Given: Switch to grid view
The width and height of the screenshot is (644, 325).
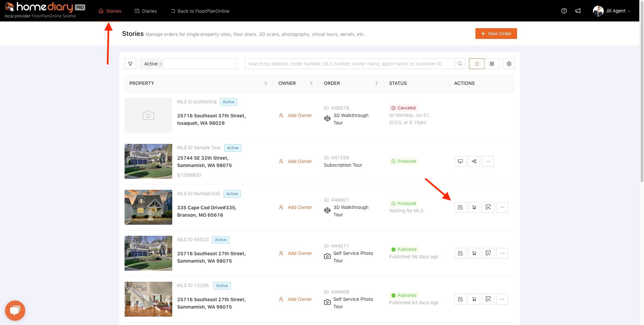Looking at the screenshot, I should tap(492, 64).
